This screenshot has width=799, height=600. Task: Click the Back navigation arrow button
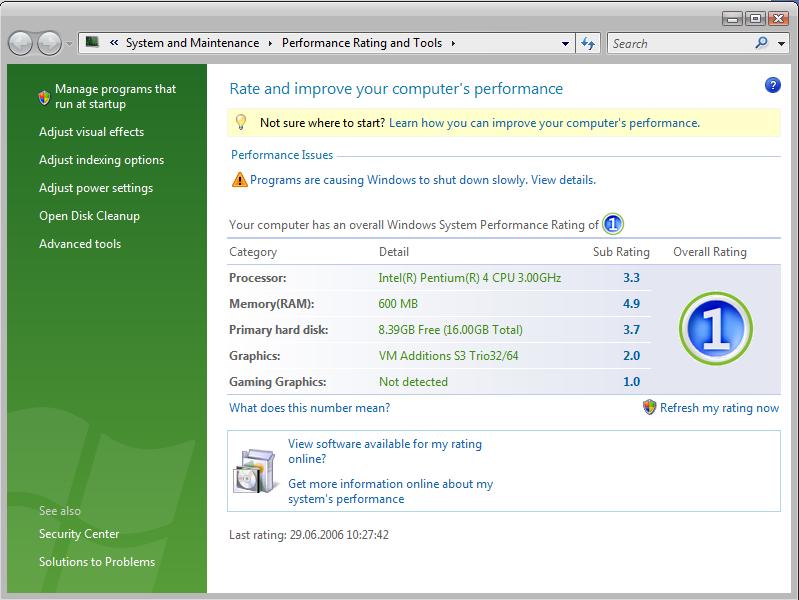pos(20,43)
